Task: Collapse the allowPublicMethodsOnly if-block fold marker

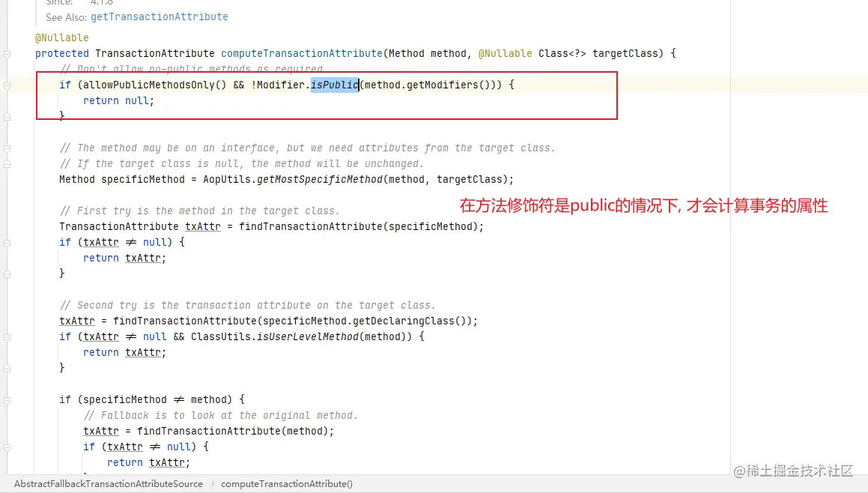Action: (x=7, y=85)
